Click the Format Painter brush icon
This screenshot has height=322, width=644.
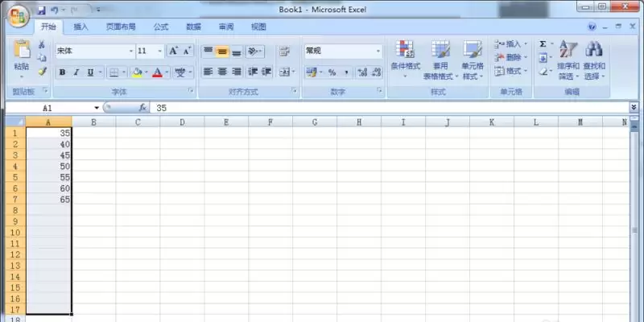point(42,72)
